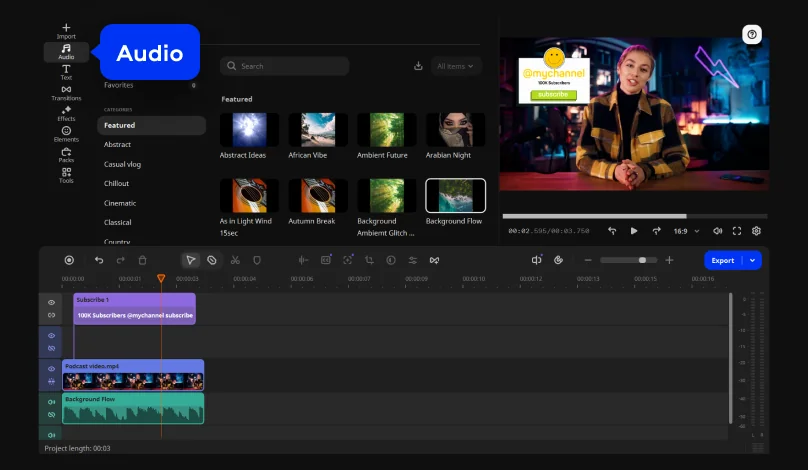This screenshot has height=470, width=808.
Task: Open the Text panel in sidebar
Action: 66,72
